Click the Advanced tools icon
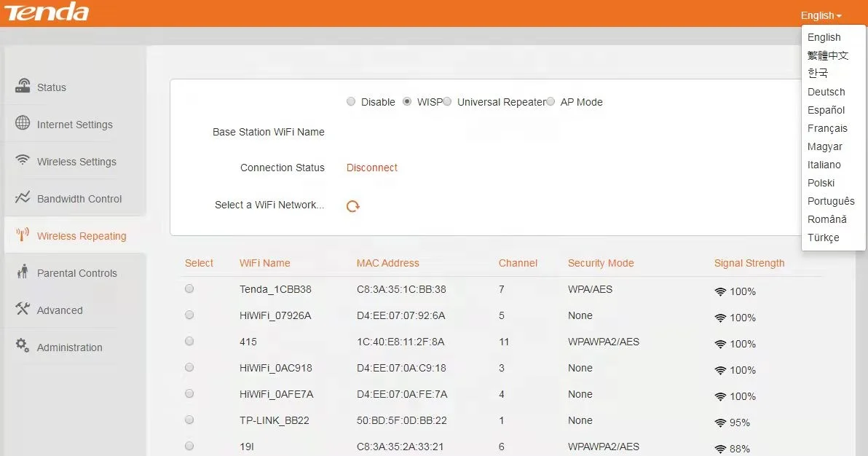 [23, 309]
